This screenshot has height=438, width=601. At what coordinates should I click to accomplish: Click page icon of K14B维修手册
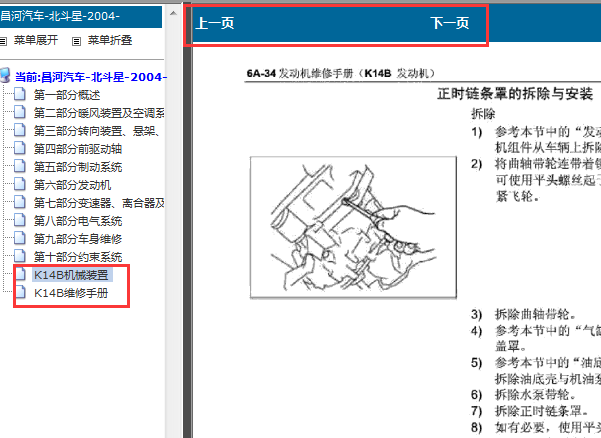(x=20, y=292)
